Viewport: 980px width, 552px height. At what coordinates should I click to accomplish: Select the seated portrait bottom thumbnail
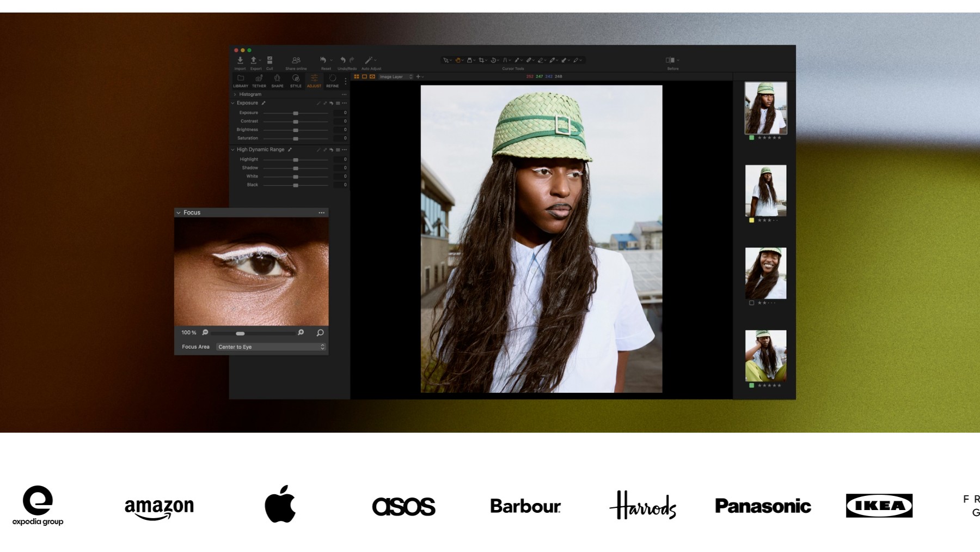point(765,355)
